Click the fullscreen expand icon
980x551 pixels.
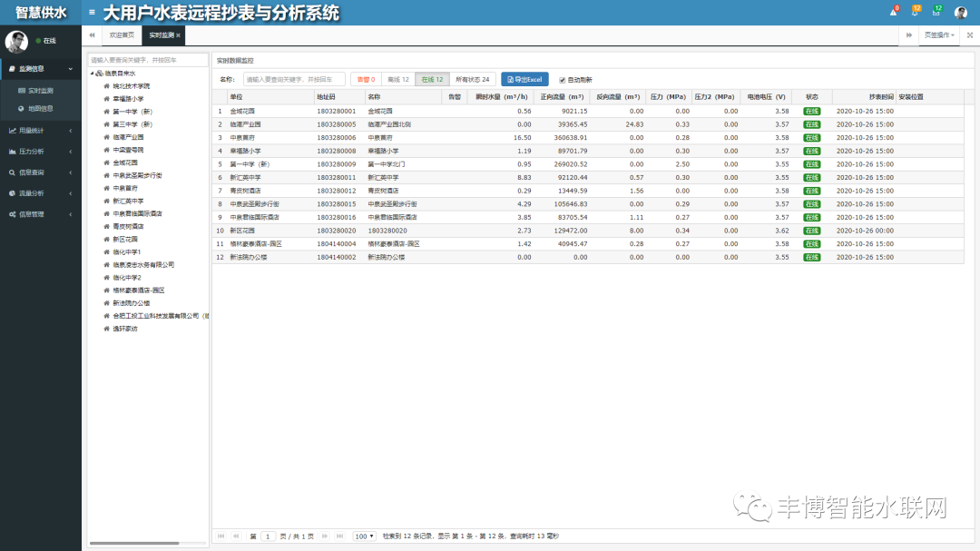tap(969, 35)
